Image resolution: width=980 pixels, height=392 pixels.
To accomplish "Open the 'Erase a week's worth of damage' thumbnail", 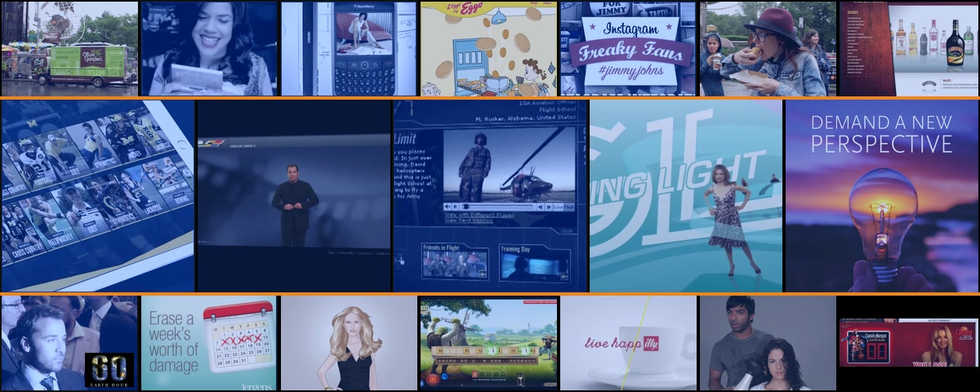I will pos(209,343).
